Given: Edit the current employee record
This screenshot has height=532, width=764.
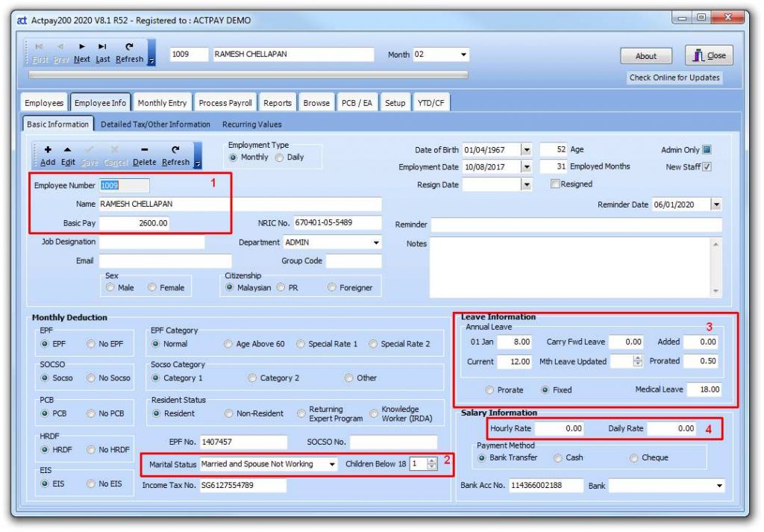Looking at the screenshot, I should tap(66, 153).
